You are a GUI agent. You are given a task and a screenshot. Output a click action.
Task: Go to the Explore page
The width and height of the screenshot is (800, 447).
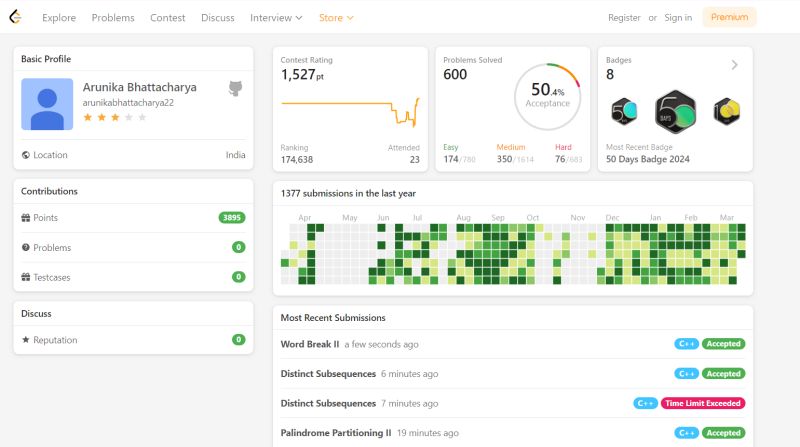click(x=59, y=18)
